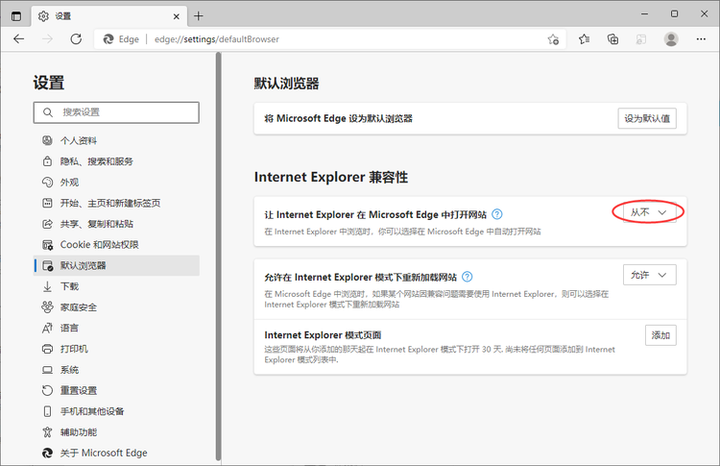
Task: Expand the 允许 dropdown
Action: pos(649,275)
